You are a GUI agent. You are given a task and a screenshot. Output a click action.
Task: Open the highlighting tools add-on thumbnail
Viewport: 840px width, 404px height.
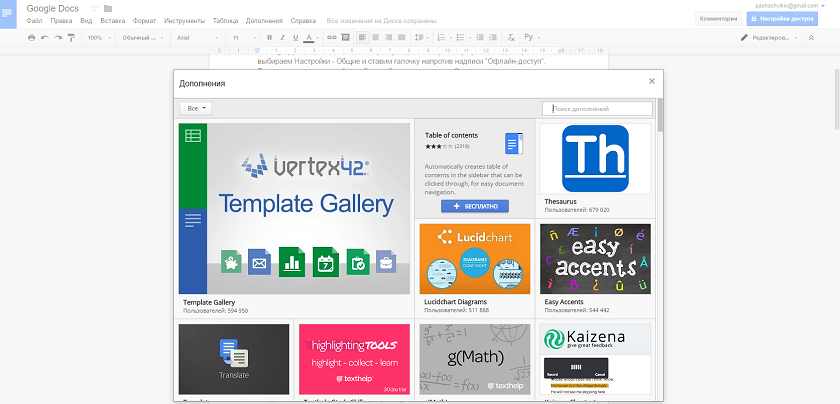[354, 359]
